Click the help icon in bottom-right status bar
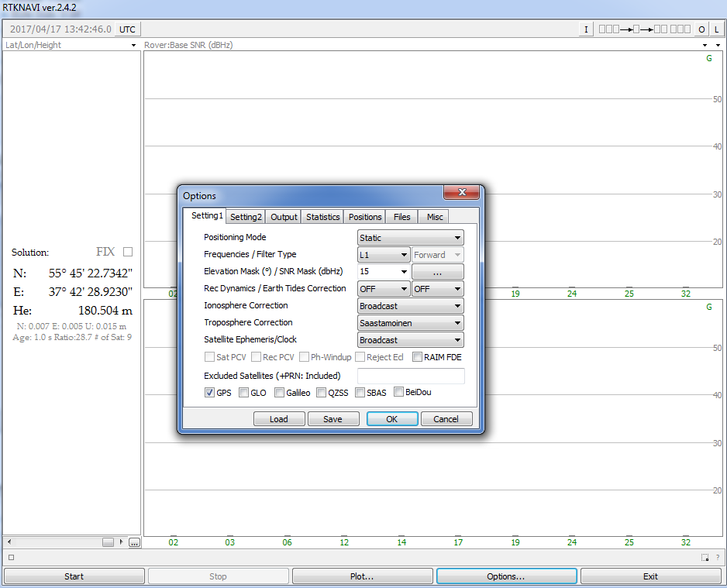Viewport: 727px width, 588px height. [x=704, y=557]
